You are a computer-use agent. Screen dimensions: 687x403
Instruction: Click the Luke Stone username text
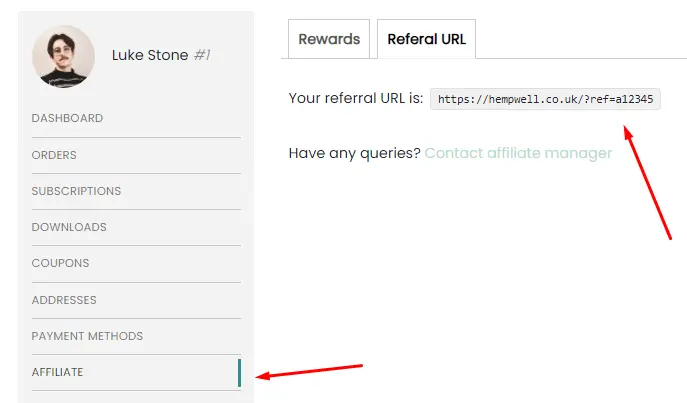pyautogui.click(x=150, y=55)
